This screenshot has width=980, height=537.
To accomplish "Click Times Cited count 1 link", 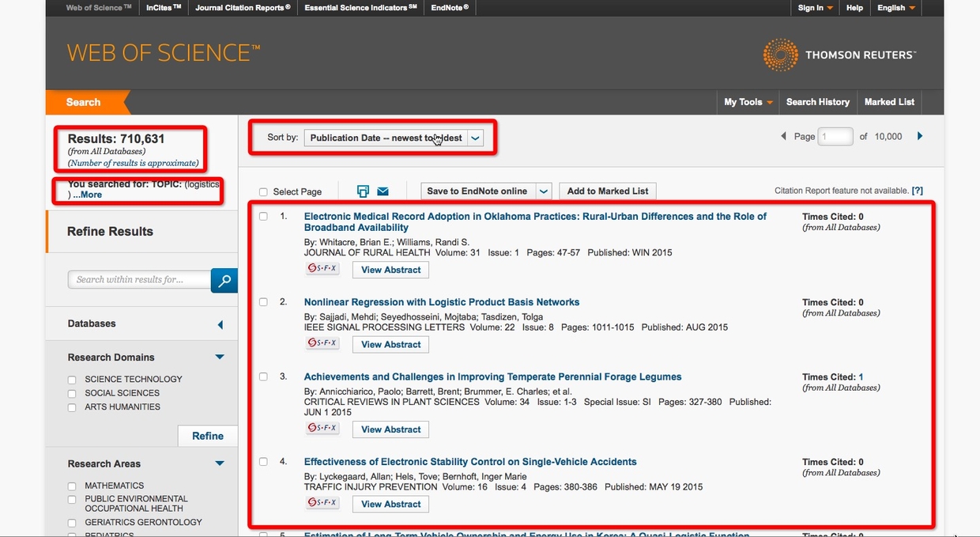I will click(x=861, y=377).
